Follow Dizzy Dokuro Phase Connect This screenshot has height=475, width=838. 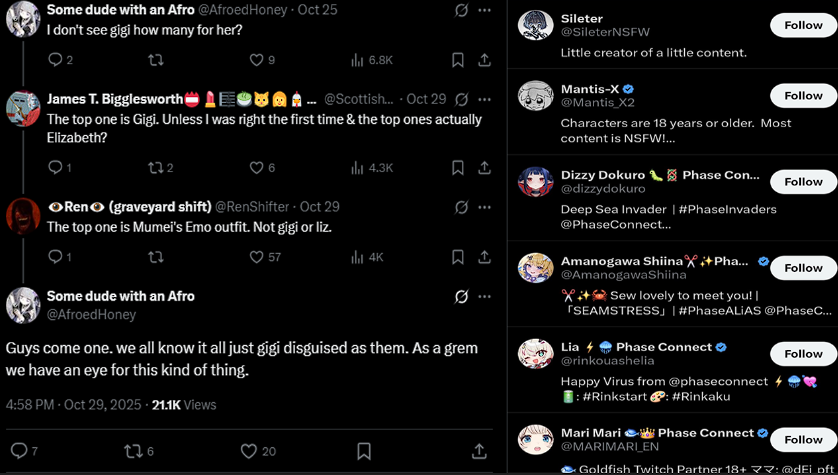(803, 181)
